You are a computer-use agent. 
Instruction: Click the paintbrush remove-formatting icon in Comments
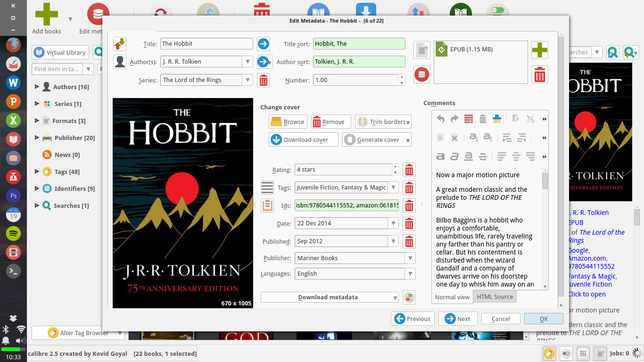click(x=496, y=119)
